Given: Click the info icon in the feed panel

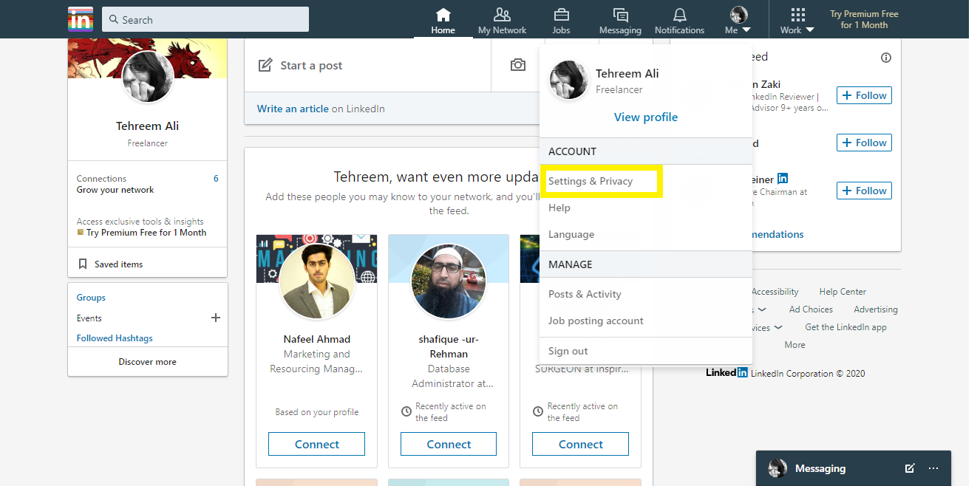Looking at the screenshot, I should 886,58.
